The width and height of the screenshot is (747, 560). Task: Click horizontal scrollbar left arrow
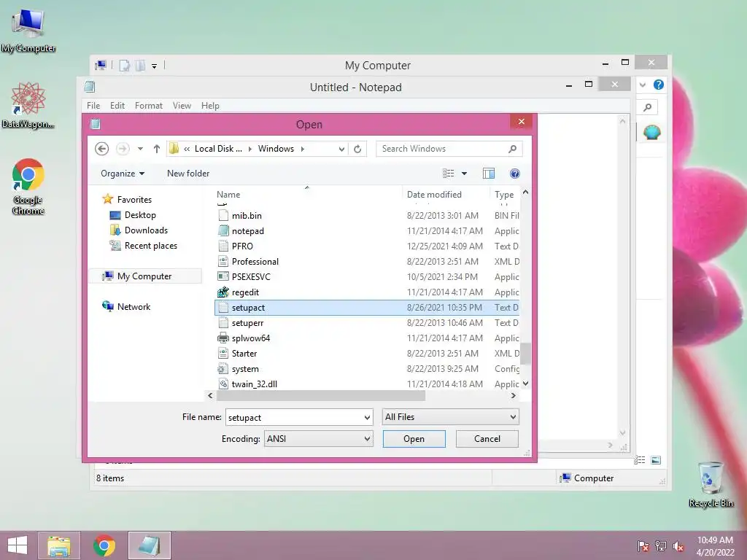click(210, 395)
